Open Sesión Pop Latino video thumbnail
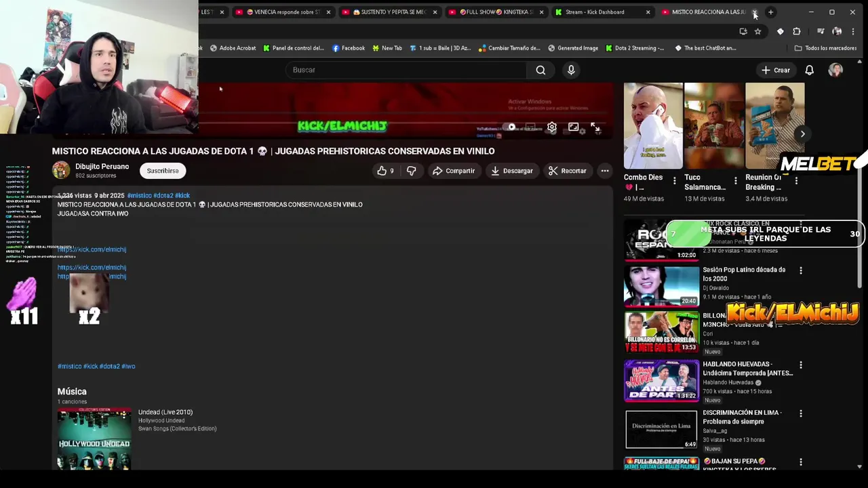 (x=661, y=285)
